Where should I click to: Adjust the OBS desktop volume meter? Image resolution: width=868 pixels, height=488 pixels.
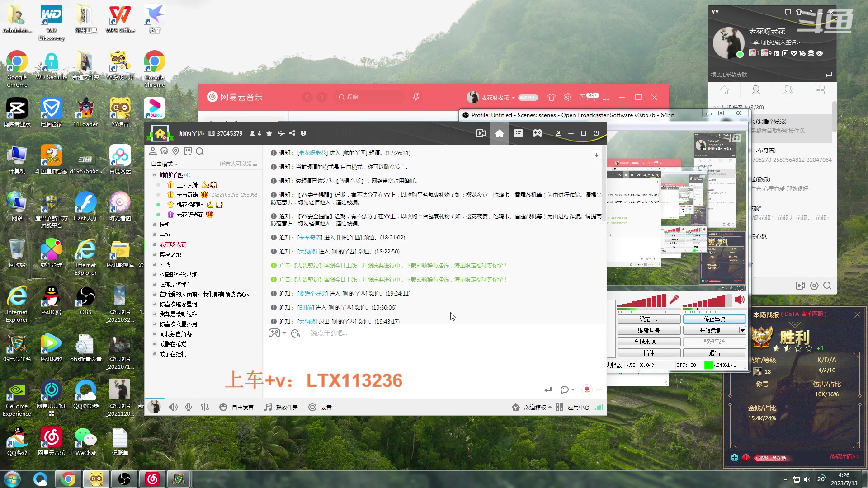(x=707, y=300)
